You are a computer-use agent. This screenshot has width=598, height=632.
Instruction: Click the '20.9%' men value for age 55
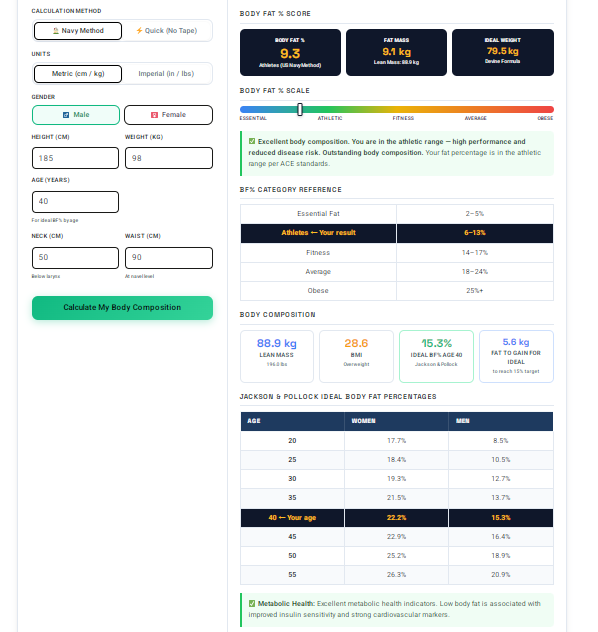pyautogui.click(x=501, y=575)
